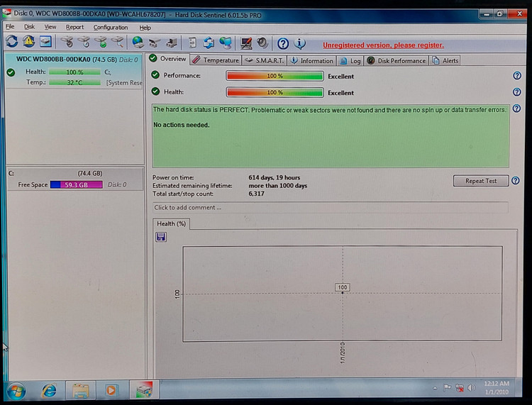The height and width of the screenshot is (405, 532).
Task: Open Internet Explorer from taskbar
Action: pyautogui.click(x=49, y=390)
